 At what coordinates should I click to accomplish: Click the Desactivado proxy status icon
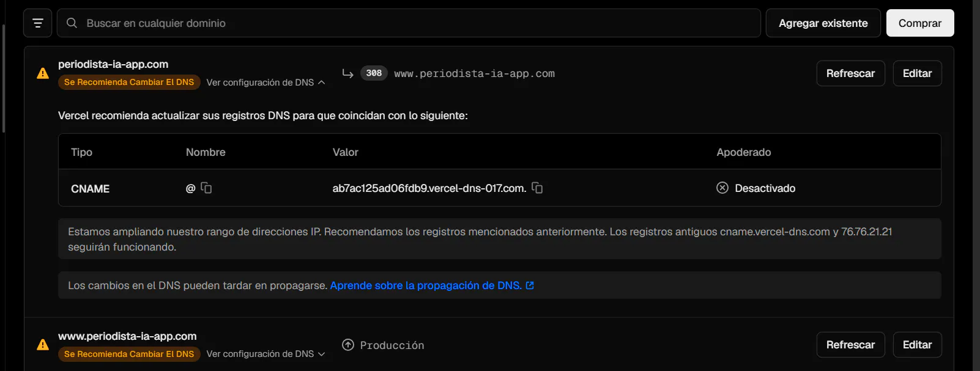pos(722,188)
